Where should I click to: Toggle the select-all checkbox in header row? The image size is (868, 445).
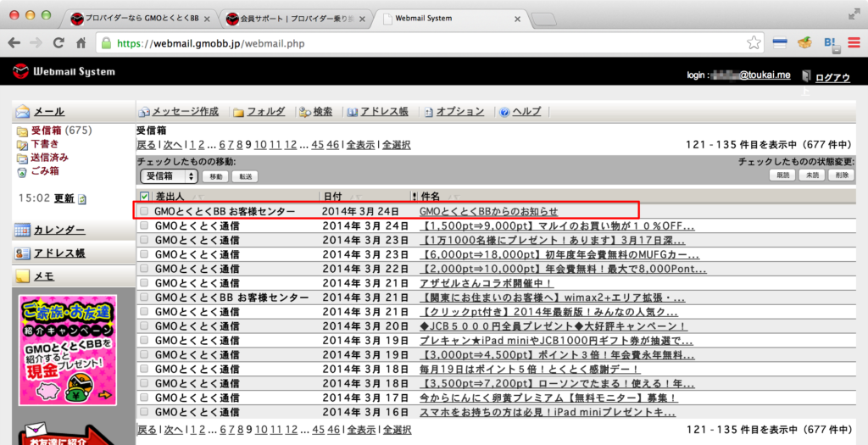tap(144, 197)
